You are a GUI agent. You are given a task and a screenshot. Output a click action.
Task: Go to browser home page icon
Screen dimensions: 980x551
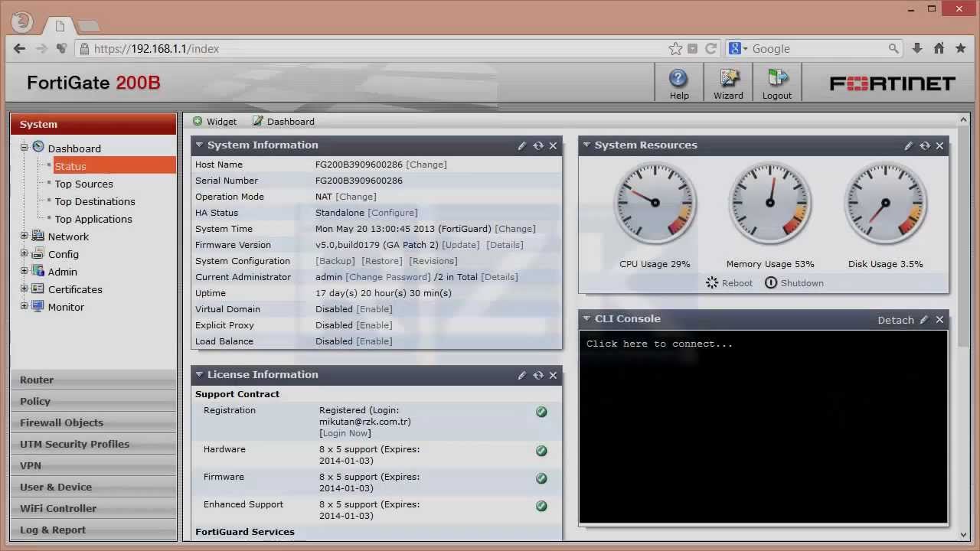click(939, 48)
